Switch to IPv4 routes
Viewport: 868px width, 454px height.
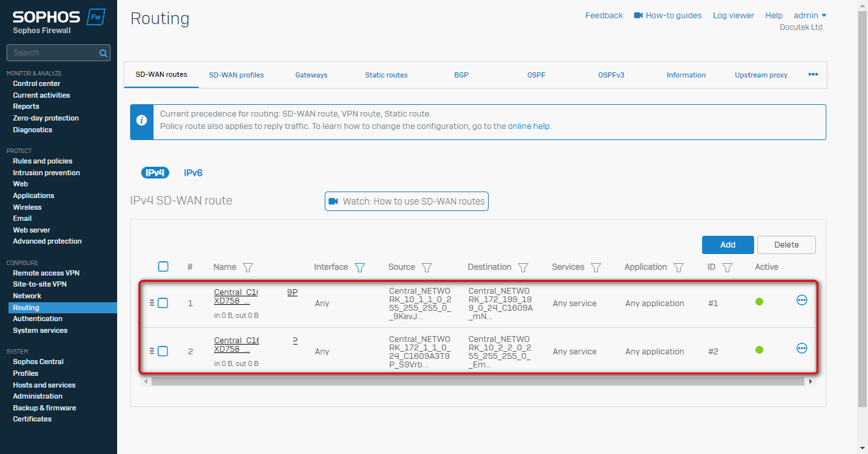coord(155,173)
